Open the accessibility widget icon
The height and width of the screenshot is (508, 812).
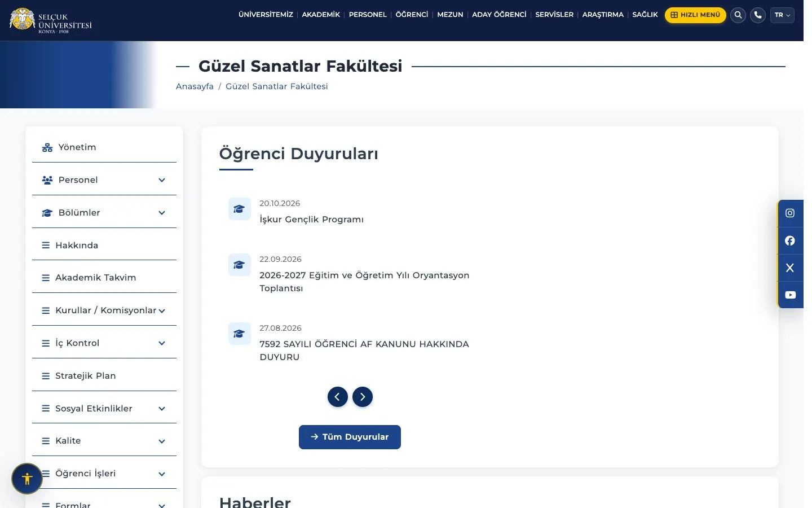[27, 479]
